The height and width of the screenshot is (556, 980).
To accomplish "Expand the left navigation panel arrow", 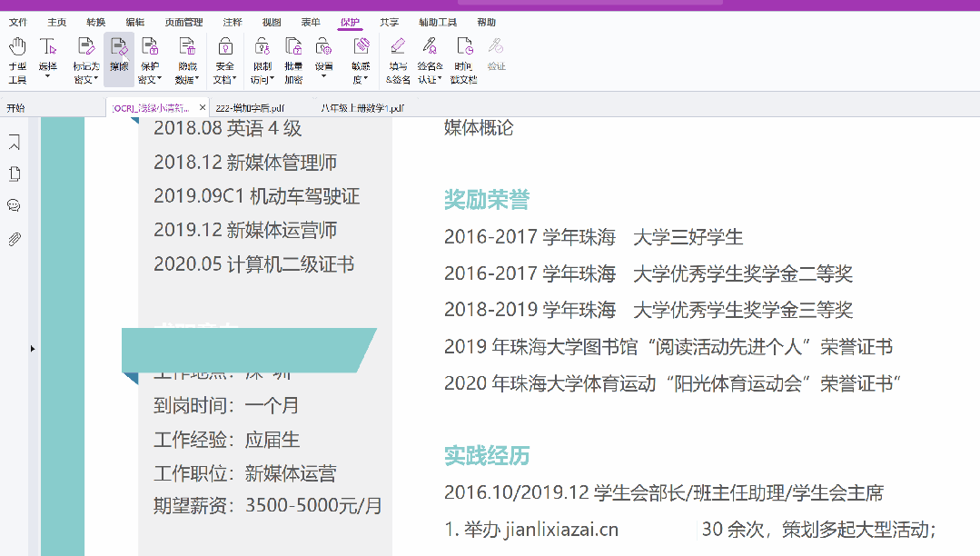I will pyautogui.click(x=33, y=348).
